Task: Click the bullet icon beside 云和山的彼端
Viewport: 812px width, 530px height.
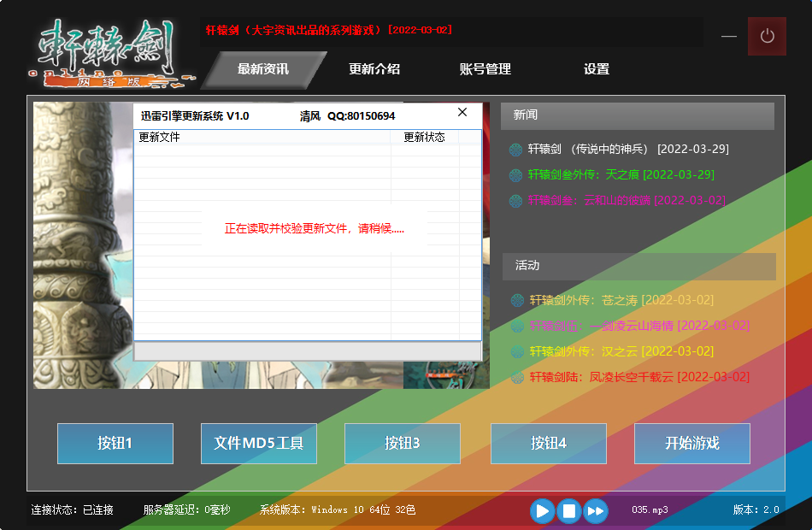Action: point(515,201)
